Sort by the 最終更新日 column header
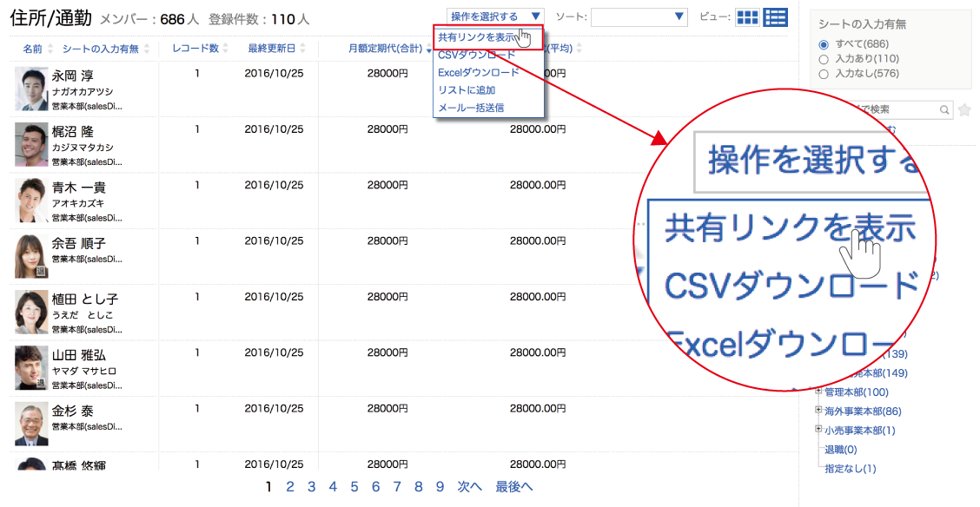 pos(272,49)
